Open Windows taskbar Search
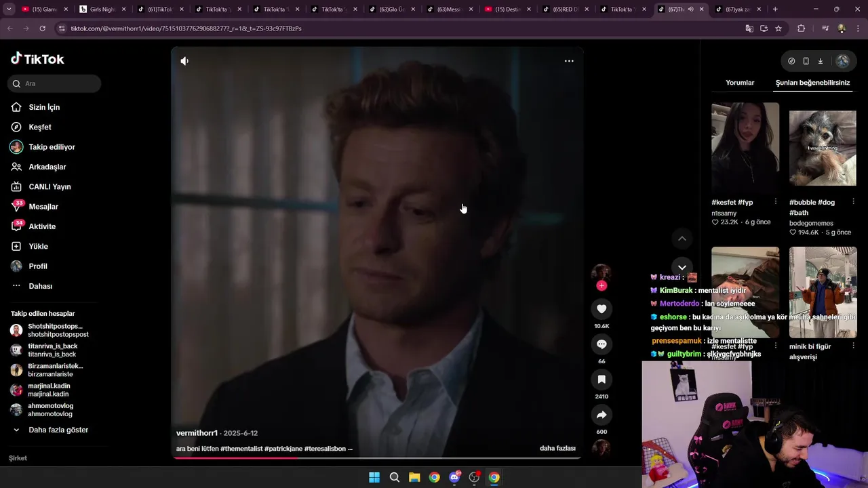The image size is (868, 488). [394, 477]
